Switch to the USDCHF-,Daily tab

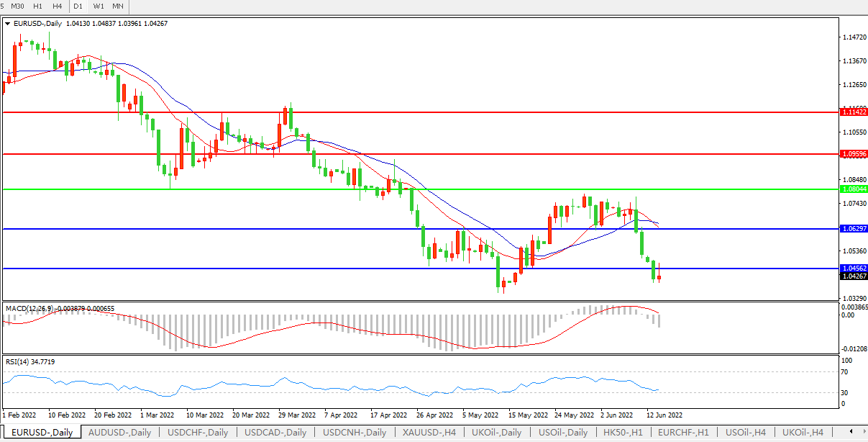(198, 433)
